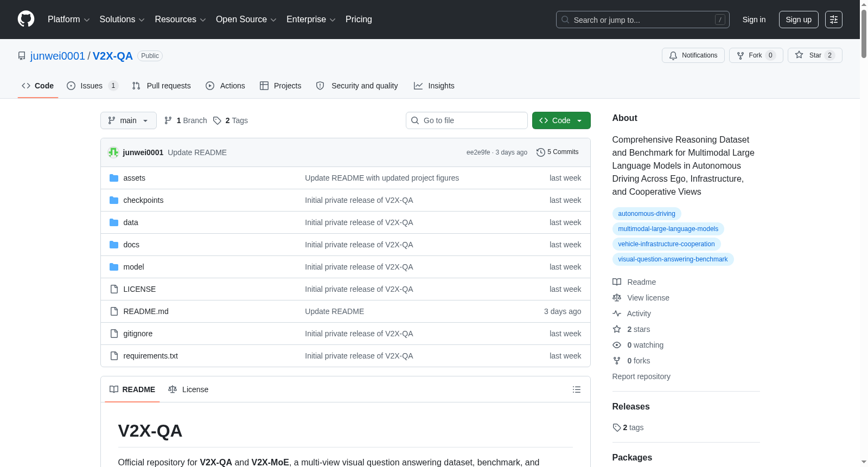Image resolution: width=868 pixels, height=467 pixels.
Task: Click the LICENSE file icon
Action: (x=114, y=289)
